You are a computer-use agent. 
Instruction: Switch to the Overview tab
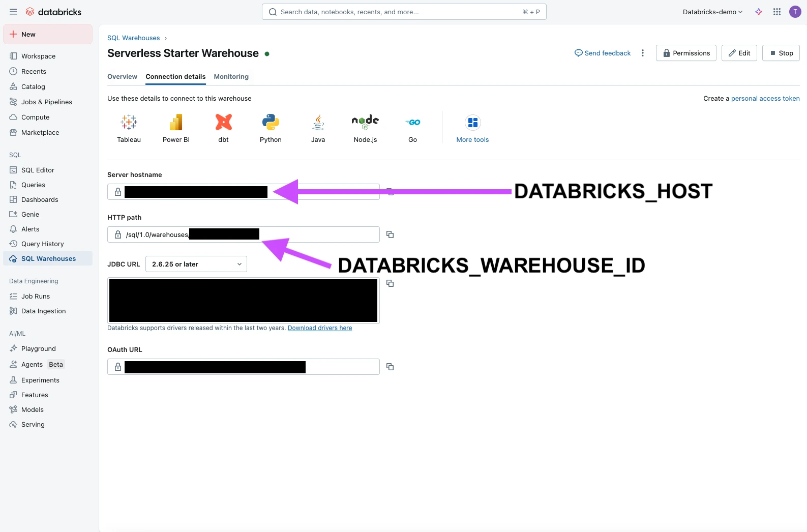(x=122, y=76)
